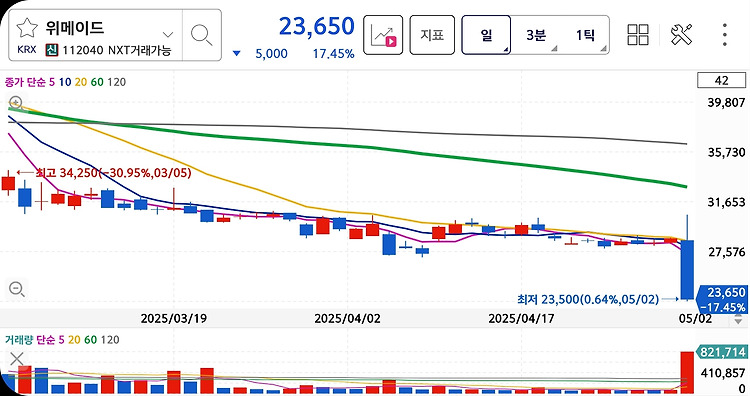The height and width of the screenshot is (396, 750).
Task: Open the three-dot more options menu
Action: [x=725, y=34]
